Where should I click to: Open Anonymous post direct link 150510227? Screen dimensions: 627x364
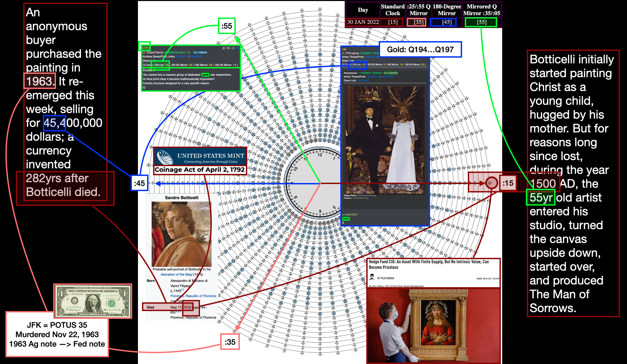(364, 81)
